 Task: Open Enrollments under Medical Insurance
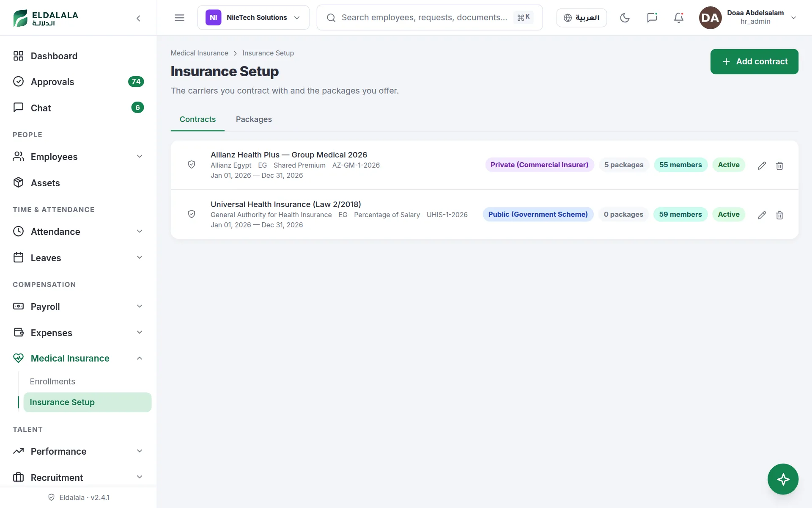click(x=87, y=381)
